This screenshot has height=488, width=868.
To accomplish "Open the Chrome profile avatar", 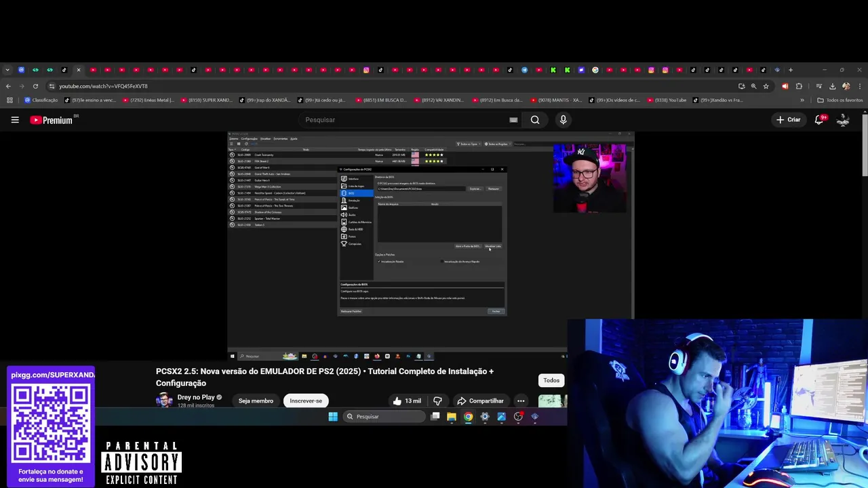I will tap(846, 86).
